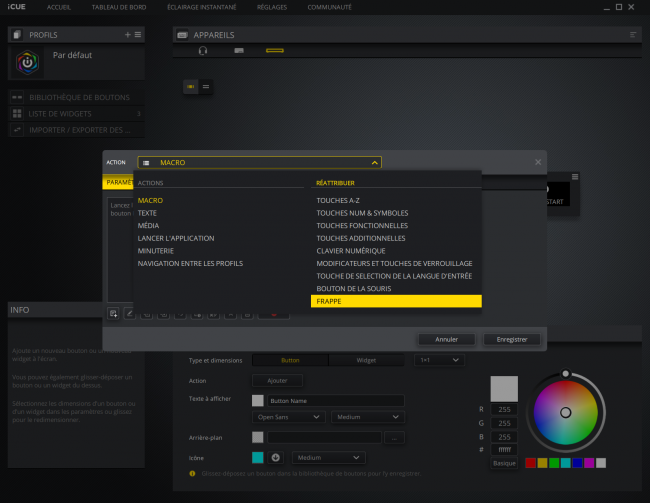Expand the 1×1 dimensions dropdown
650x503 pixels.
[x=438, y=360]
